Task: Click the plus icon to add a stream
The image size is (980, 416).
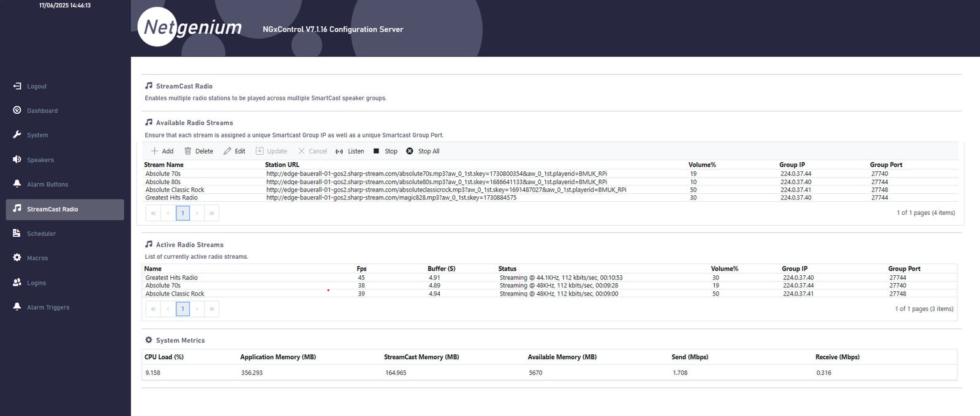Action: tap(154, 151)
